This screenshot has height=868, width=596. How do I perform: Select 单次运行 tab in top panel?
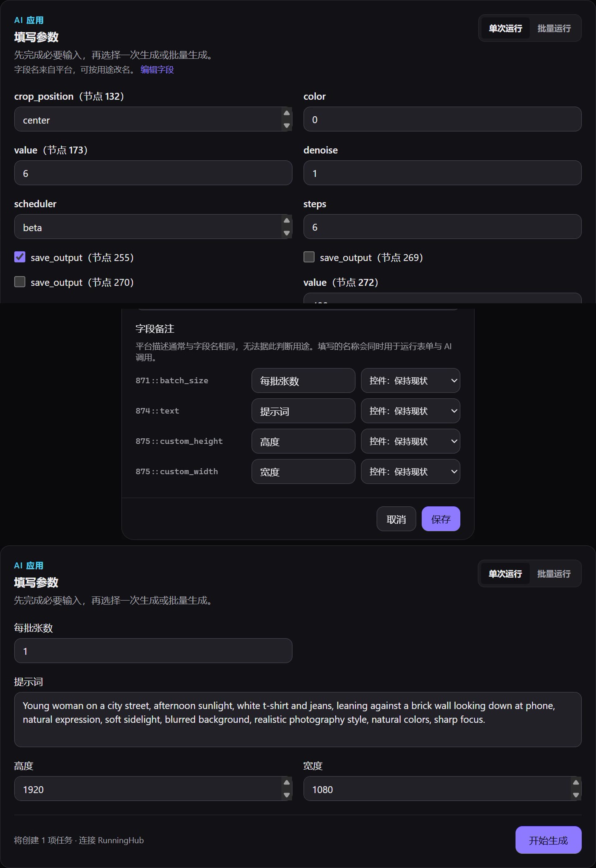[x=505, y=29]
